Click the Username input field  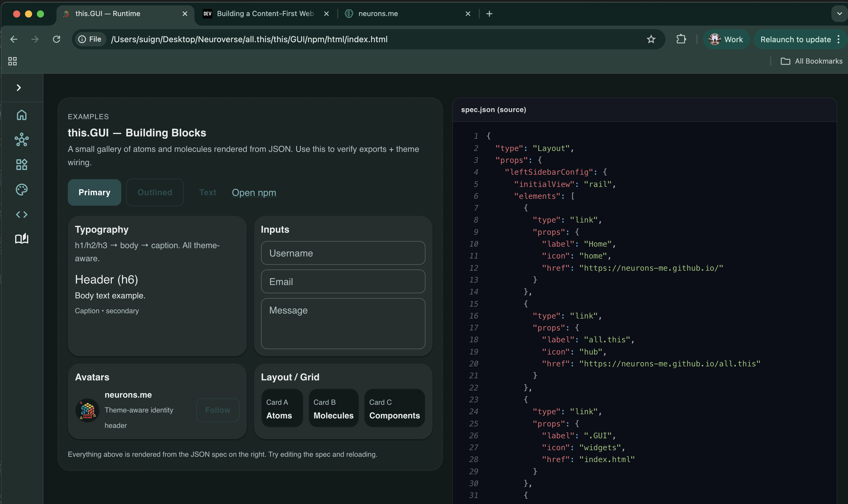click(x=343, y=253)
